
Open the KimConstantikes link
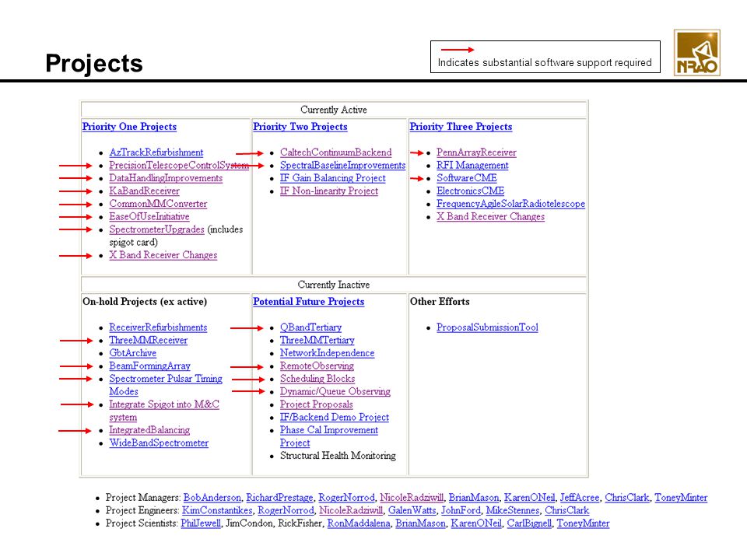point(217,511)
